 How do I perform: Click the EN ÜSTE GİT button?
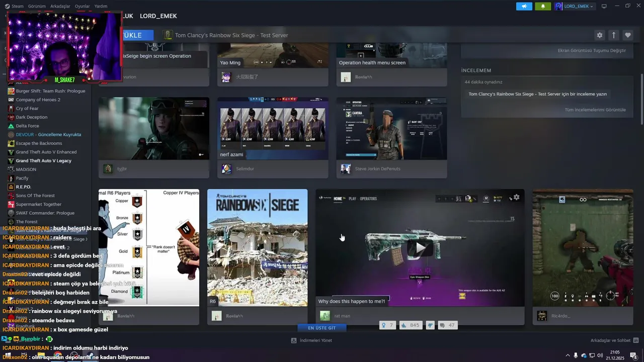(321, 328)
